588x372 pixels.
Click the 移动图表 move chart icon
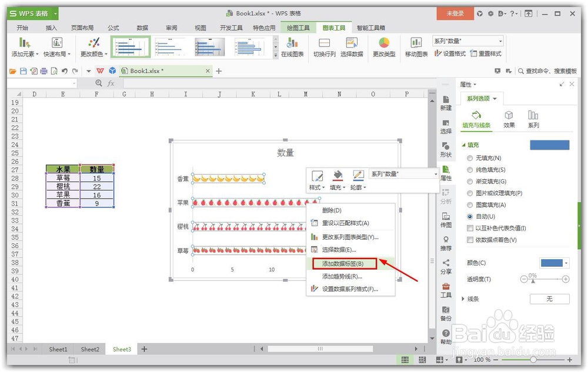click(x=416, y=42)
